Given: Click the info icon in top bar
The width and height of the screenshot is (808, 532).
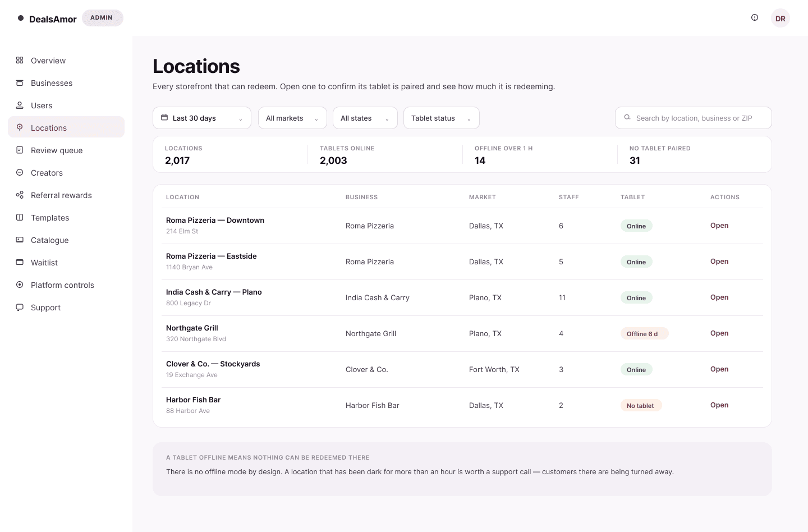Looking at the screenshot, I should pos(755,17).
